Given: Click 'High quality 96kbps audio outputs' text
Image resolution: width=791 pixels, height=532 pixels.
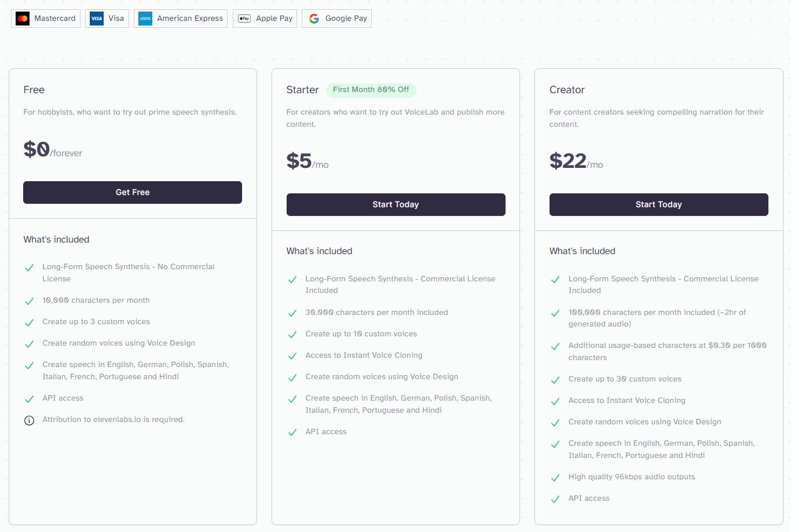Looking at the screenshot, I should (x=632, y=477).
